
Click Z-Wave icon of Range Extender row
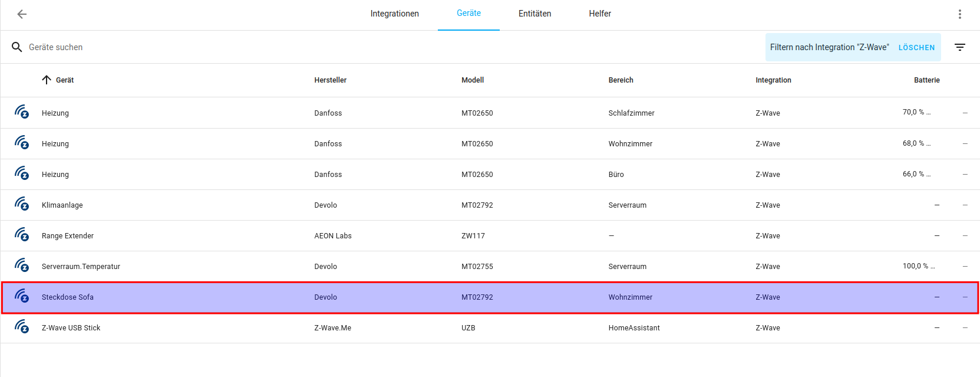(x=22, y=235)
